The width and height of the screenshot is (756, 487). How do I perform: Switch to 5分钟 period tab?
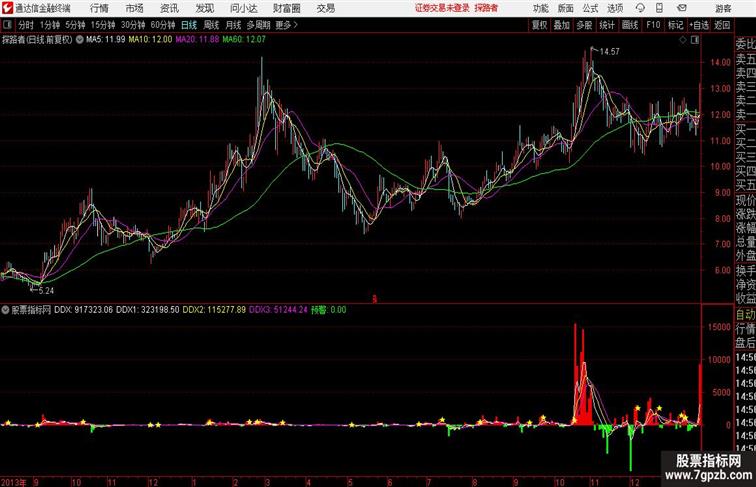pyautogui.click(x=75, y=25)
